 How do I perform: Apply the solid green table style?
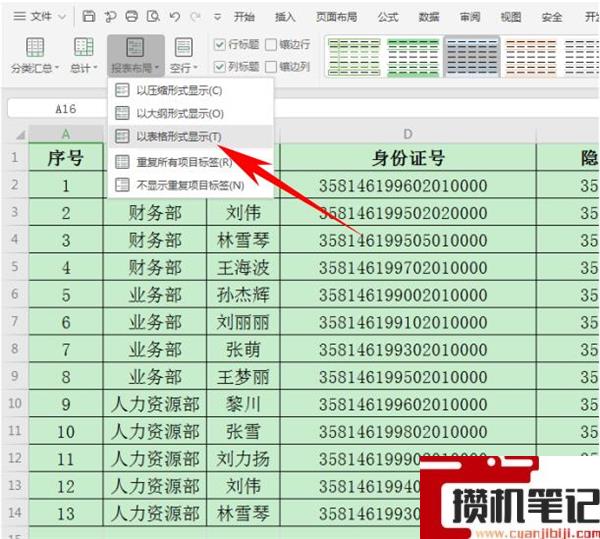[x=413, y=57]
